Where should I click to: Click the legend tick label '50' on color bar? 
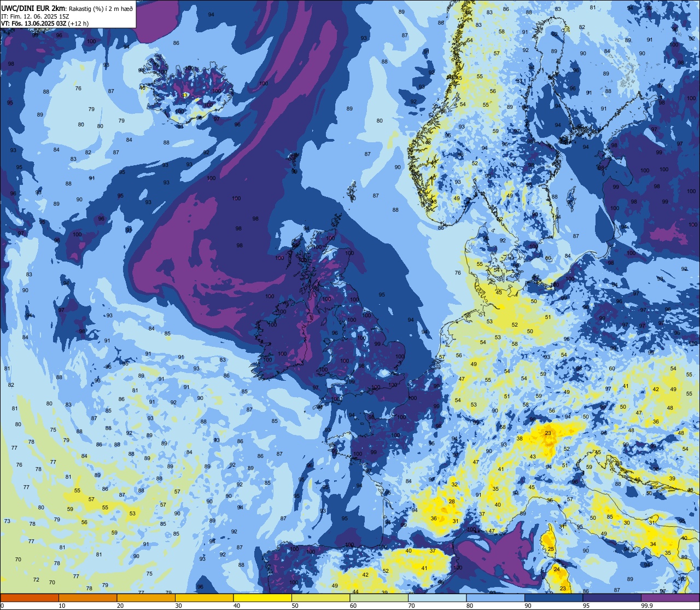point(295,606)
